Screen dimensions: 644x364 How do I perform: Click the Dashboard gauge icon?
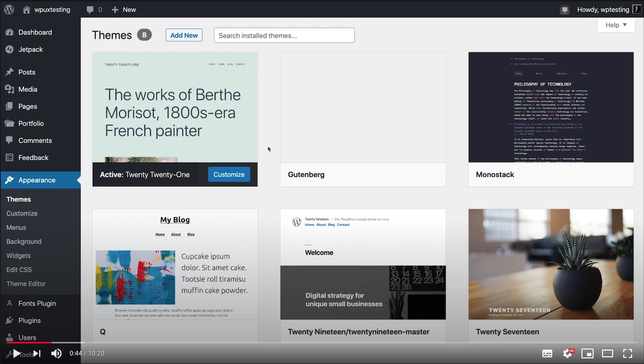(x=9, y=32)
